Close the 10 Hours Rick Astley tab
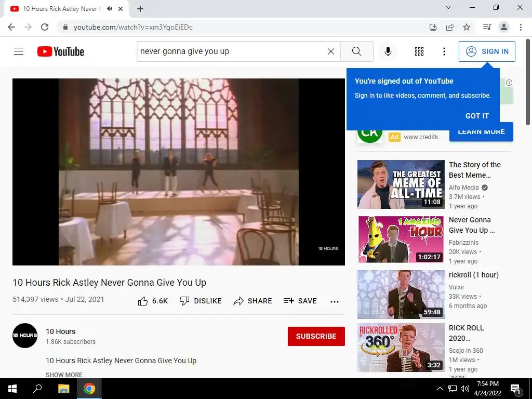This screenshot has height=399, width=532. (x=121, y=9)
